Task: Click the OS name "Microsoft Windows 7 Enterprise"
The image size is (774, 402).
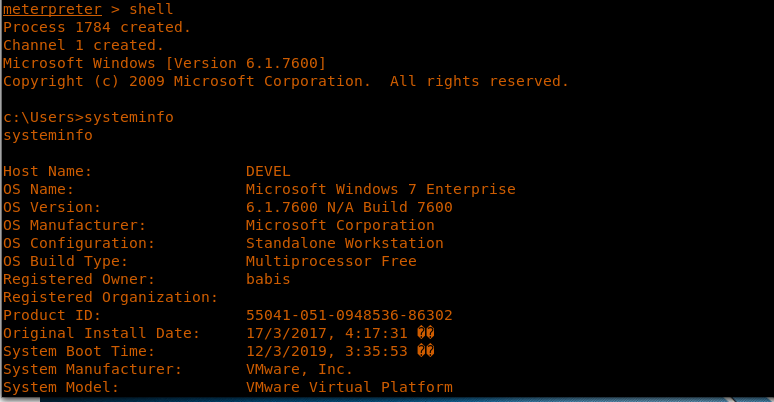Action: pos(380,189)
